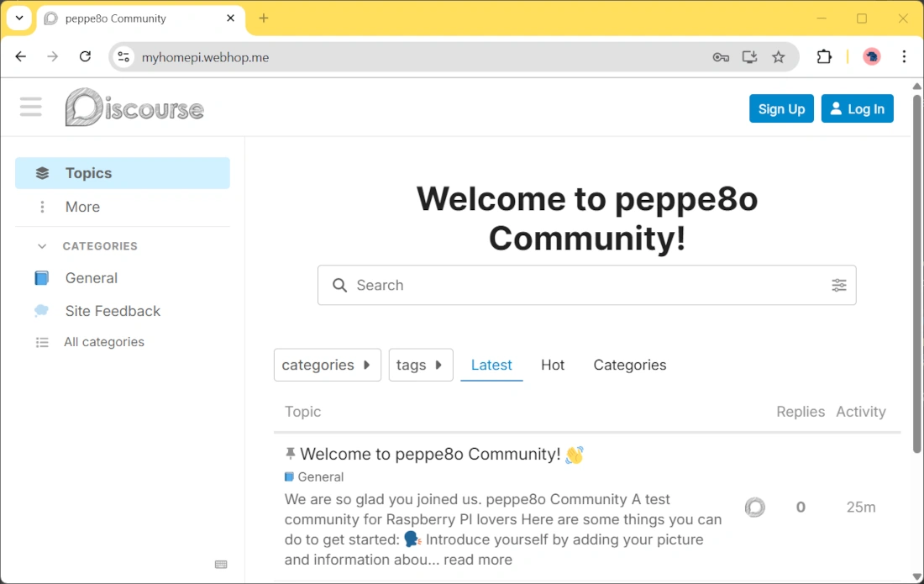Screen dimensions: 924x584
Task: Switch to the Latest tab
Action: pos(491,365)
